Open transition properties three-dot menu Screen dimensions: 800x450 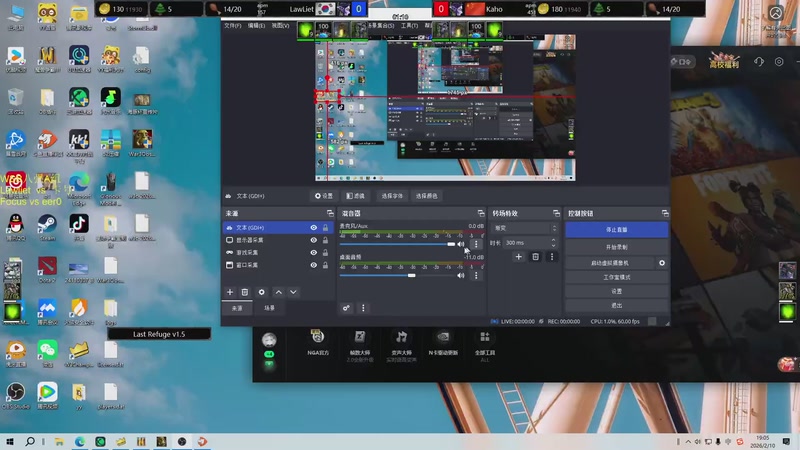(552, 257)
